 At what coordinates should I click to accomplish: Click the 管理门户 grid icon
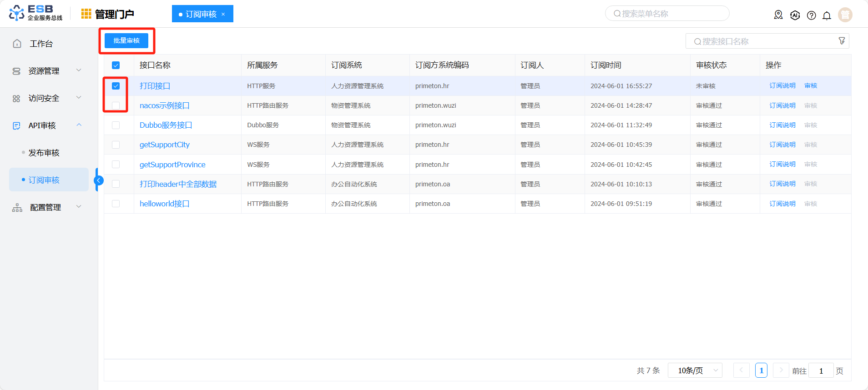pyautogui.click(x=86, y=14)
